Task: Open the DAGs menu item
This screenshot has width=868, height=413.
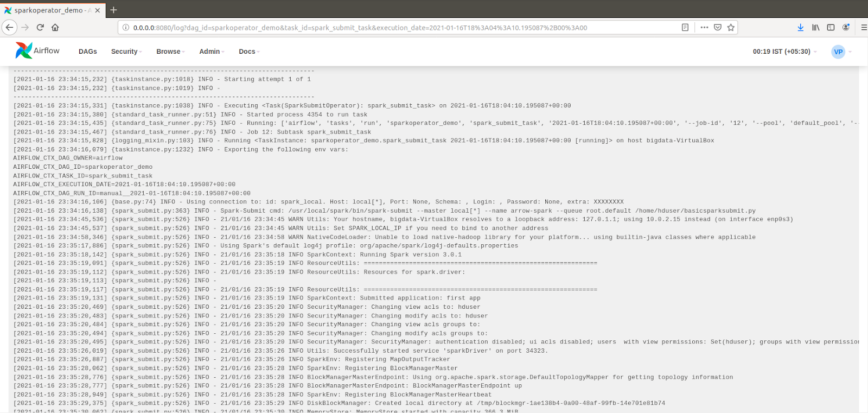Action: tap(87, 52)
